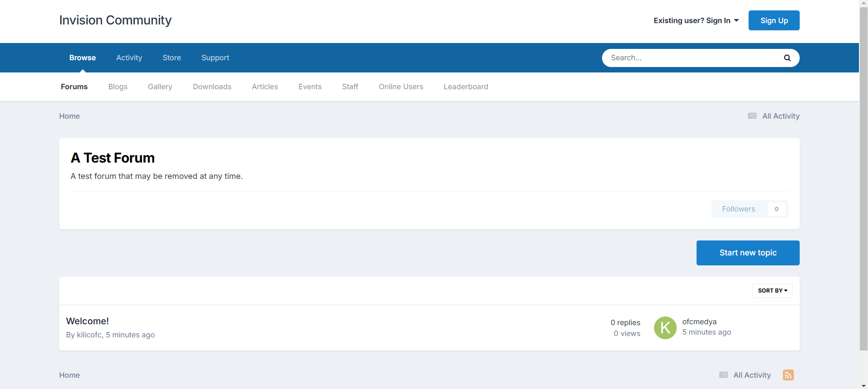Open ofcmedya's profile link
Image resolution: width=868 pixels, height=389 pixels.
699,322
